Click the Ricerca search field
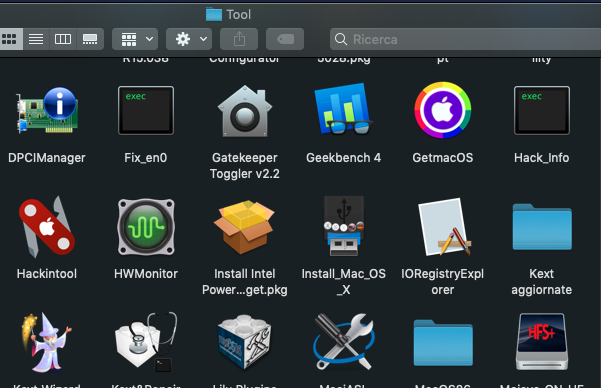The height and width of the screenshot is (388, 601). (465, 39)
